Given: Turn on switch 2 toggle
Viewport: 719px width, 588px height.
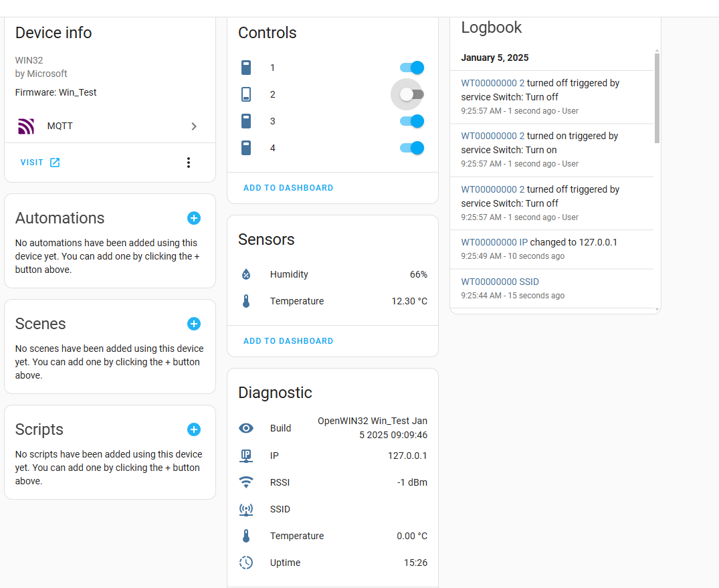Looking at the screenshot, I should 412,94.
